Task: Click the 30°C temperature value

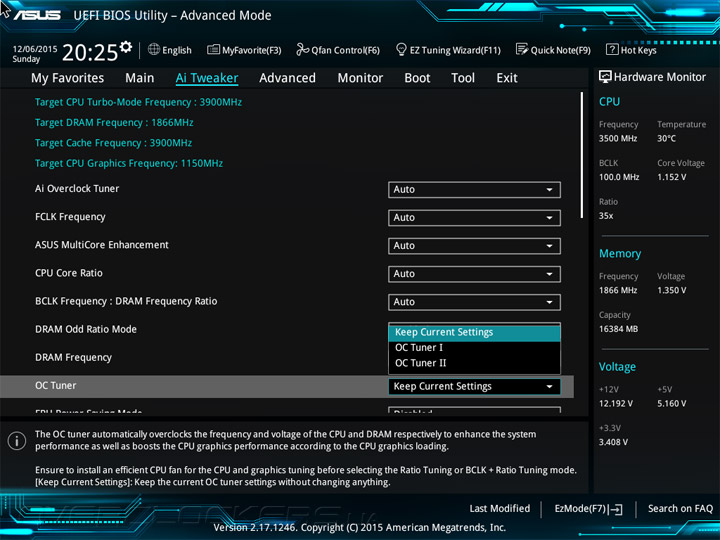Action: point(666,138)
